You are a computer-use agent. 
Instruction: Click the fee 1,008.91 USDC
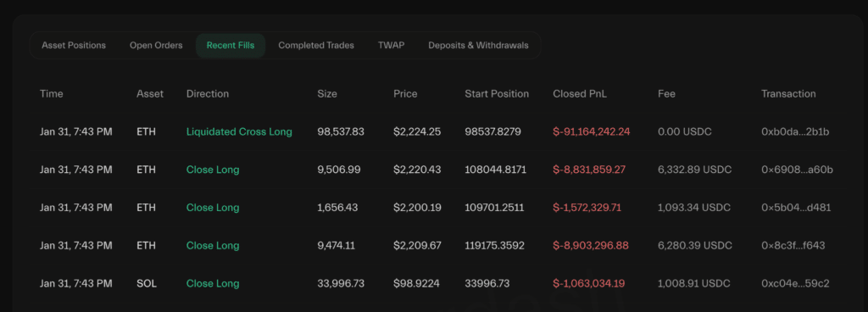(x=693, y=284)
